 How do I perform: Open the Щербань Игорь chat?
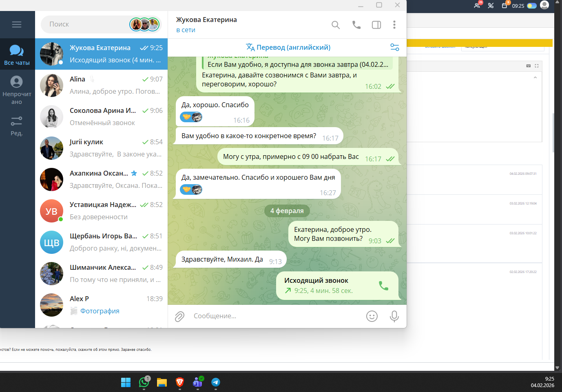101,242
